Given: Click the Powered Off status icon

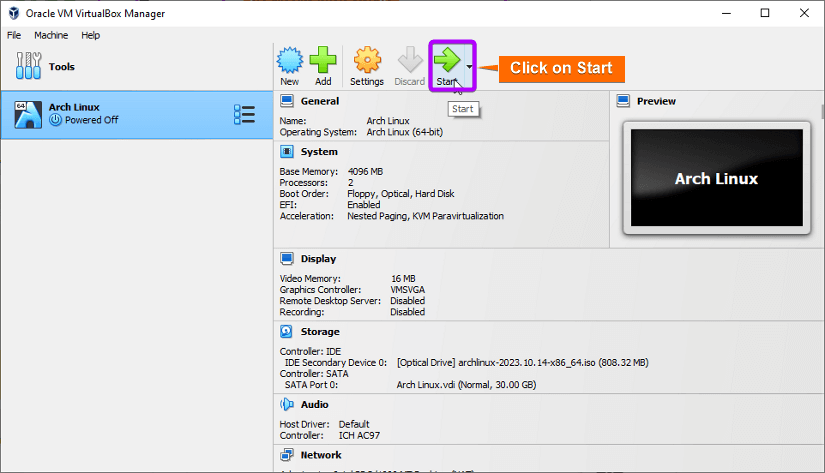Looking at the screenshot, I should tap(55, 120).
